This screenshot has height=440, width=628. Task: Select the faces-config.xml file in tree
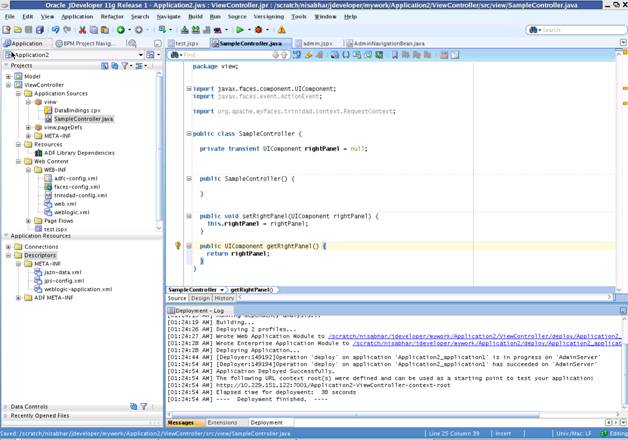tap(75, 186)
